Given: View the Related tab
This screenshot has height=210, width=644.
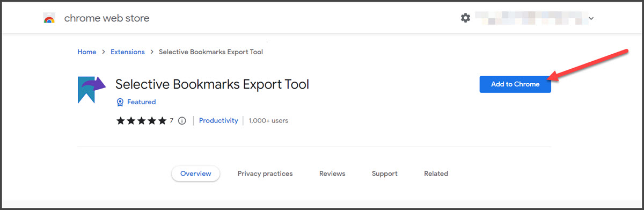Looking at the screenshot, I should [x=436, y=173].
